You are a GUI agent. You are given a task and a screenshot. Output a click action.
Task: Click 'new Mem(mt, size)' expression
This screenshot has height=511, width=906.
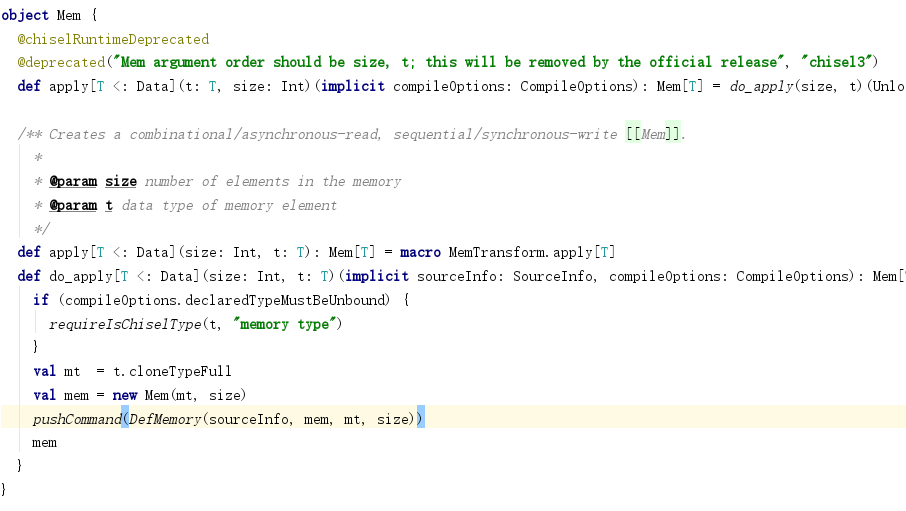[x=179, y=395]
